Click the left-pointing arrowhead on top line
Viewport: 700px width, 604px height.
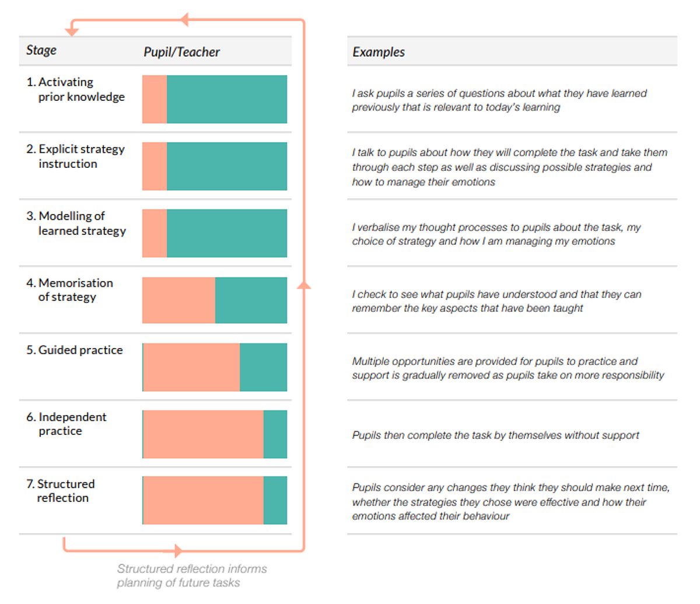point(184,20)
